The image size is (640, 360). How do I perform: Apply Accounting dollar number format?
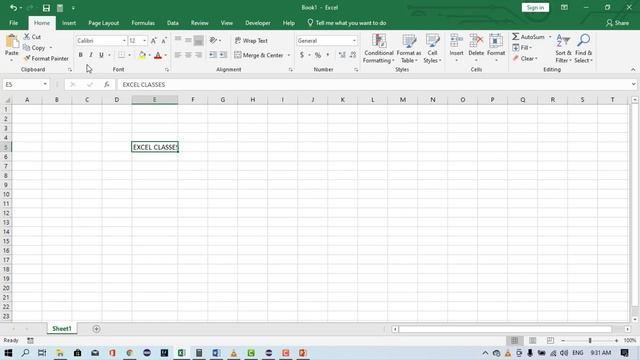pyautogui.click(x=302, y=55)
